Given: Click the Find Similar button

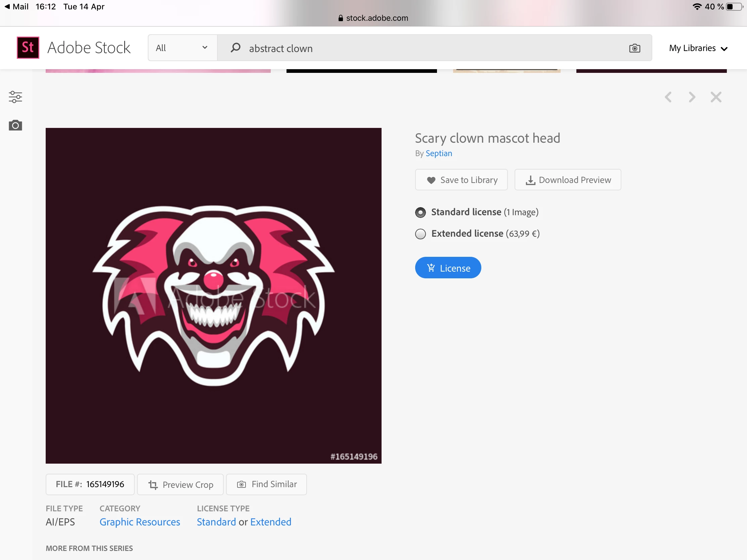Looking at the screenshot, I should (266, 484).
